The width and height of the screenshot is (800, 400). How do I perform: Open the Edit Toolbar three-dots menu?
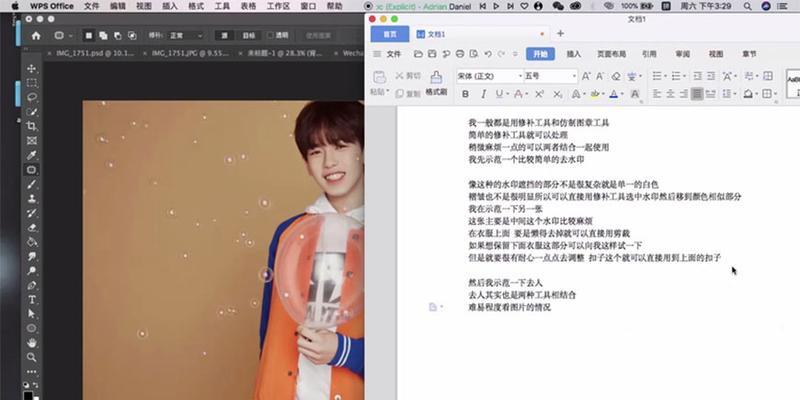[32, 371]
